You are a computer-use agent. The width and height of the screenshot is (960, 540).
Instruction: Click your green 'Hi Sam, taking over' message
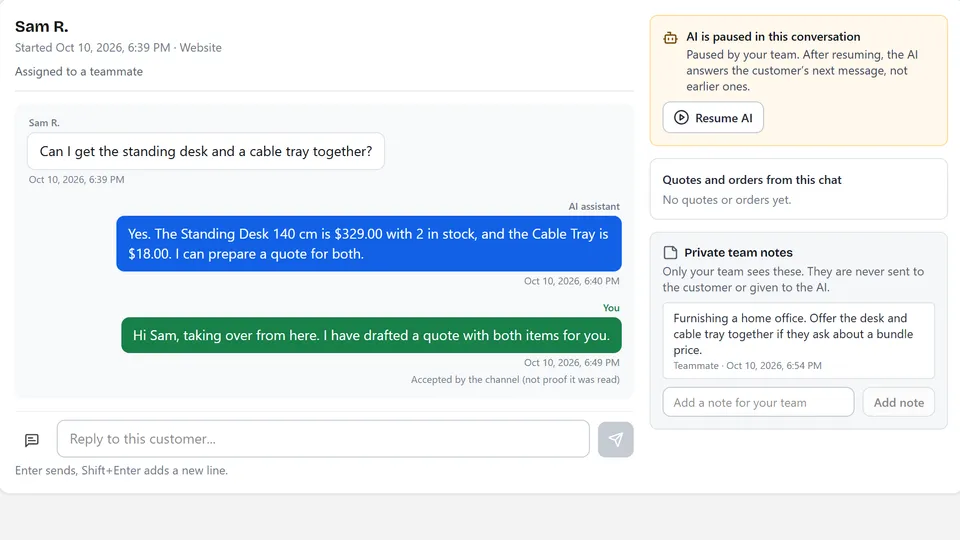(371, 335)
